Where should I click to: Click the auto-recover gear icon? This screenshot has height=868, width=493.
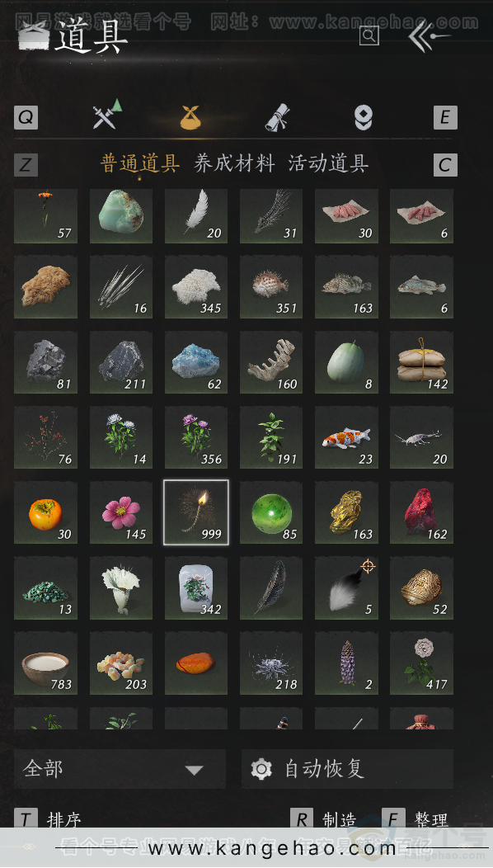(261, 769)
